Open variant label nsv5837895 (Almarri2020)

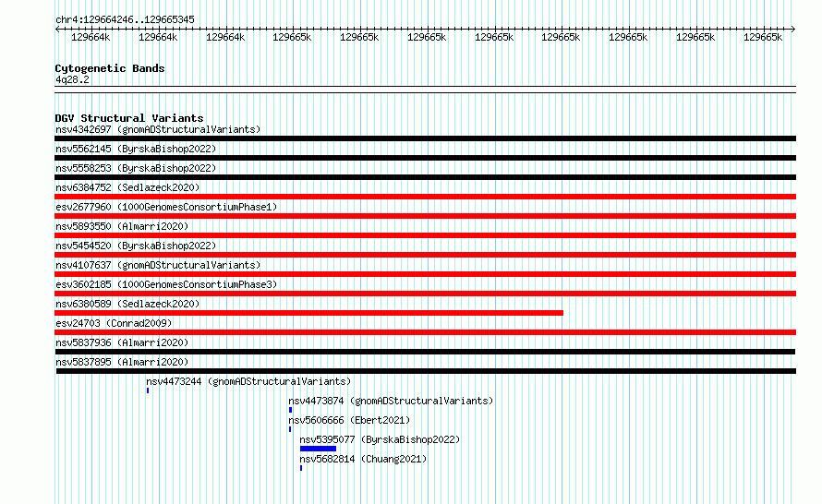[122, 362]
